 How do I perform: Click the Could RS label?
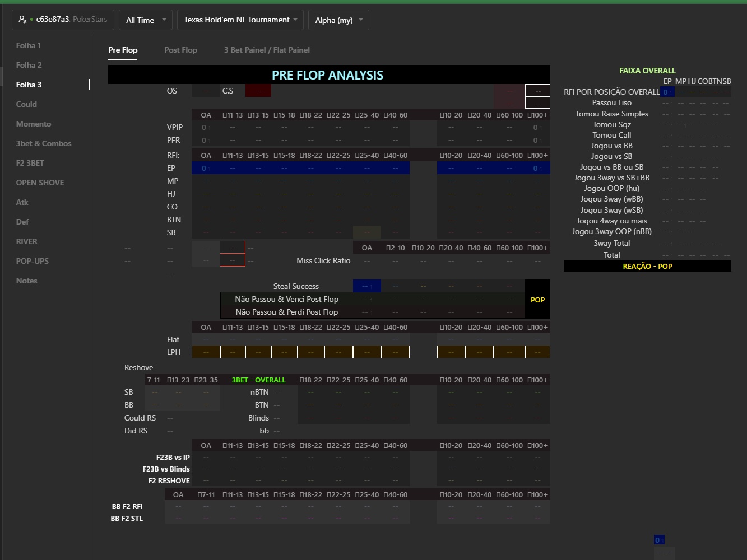click(x=140, y=418)
